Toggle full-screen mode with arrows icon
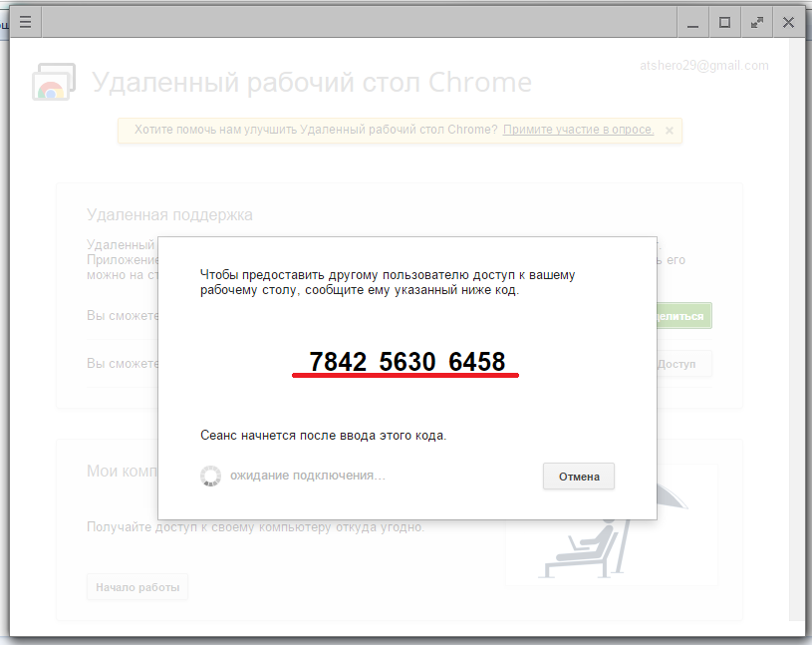The height and width of the screenshot is (645, 812). pos(757,22)
